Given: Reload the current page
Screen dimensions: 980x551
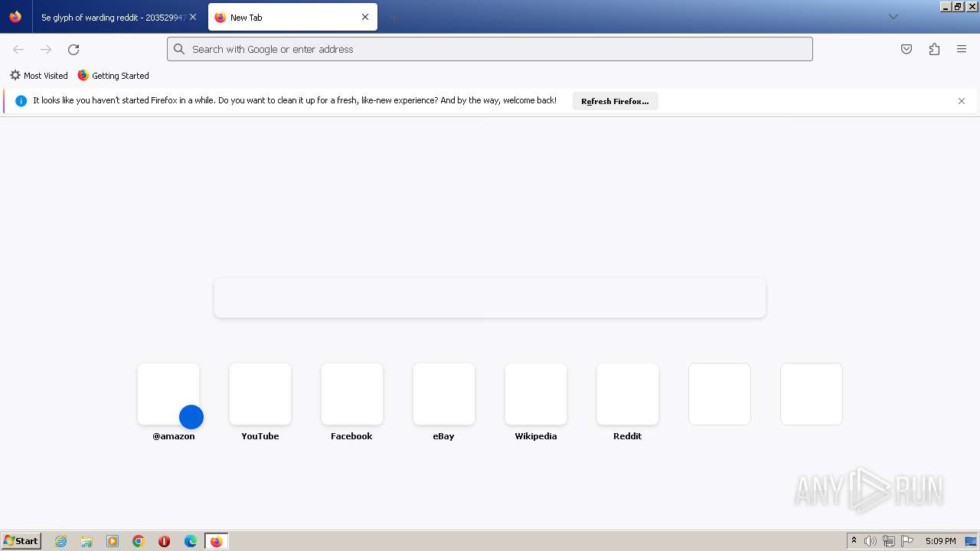Looking at the screenshot, I should (x=73, y=49).
